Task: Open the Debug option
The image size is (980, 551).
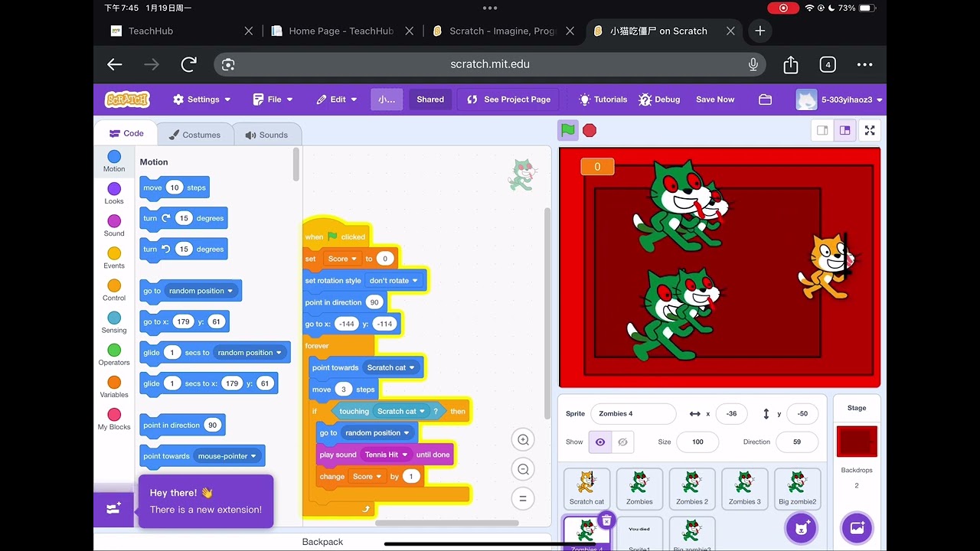Action: pos(659,99)
